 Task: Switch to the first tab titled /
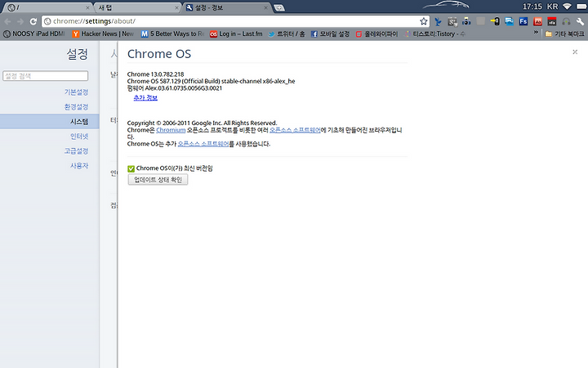(x=47, y=7)
